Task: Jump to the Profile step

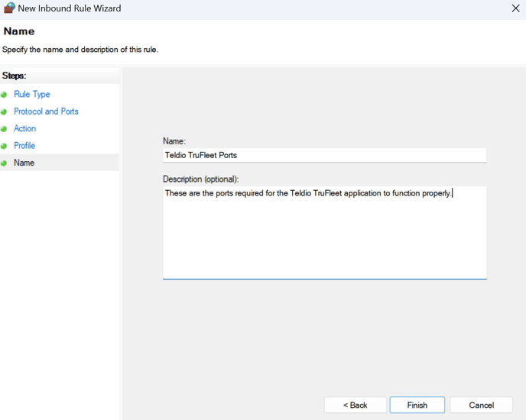Action: click(x=24, y=146)
